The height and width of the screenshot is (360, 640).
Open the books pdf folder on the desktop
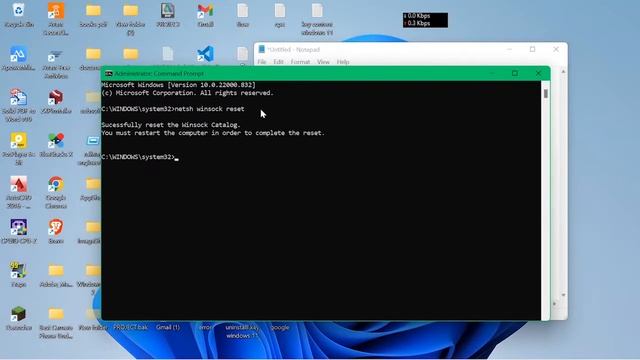tap(93, 11)
